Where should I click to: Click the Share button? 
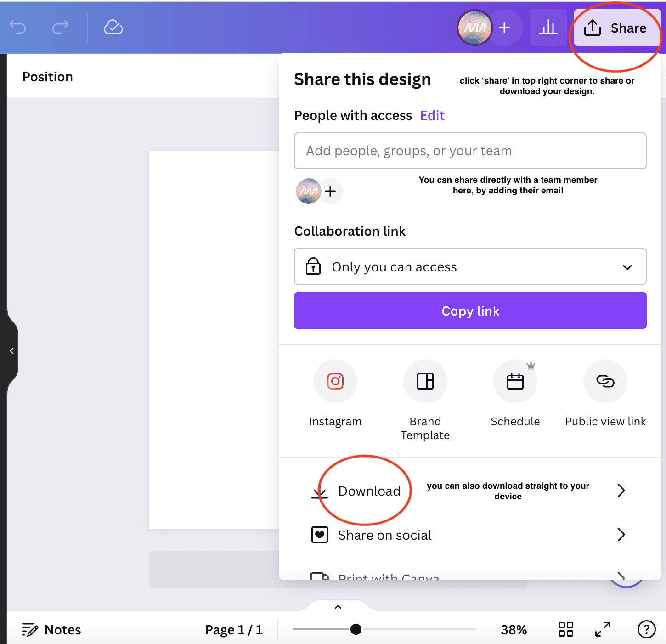click(615, 28)
